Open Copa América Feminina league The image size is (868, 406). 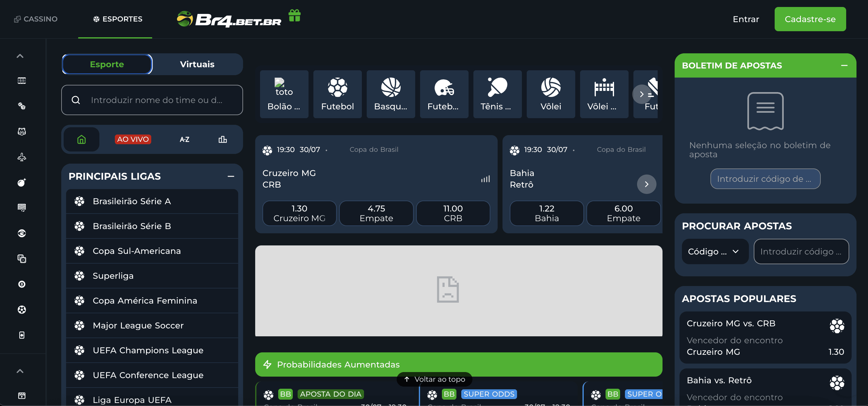click(152, 301)
